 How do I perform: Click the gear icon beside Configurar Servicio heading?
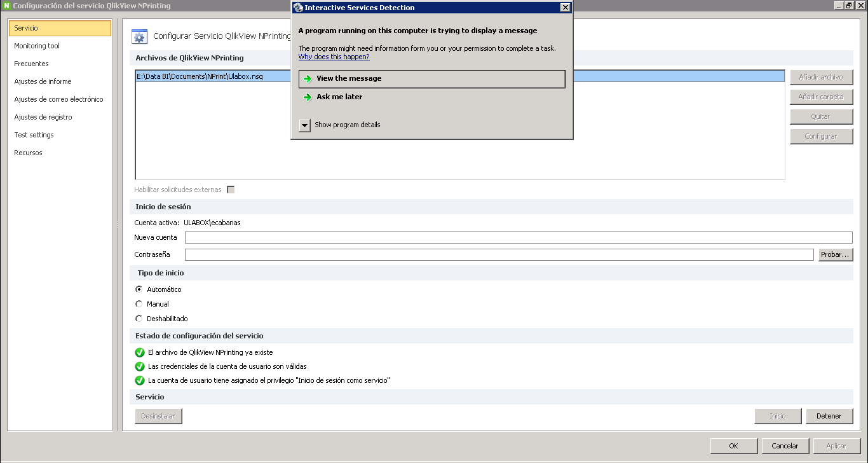140,36
